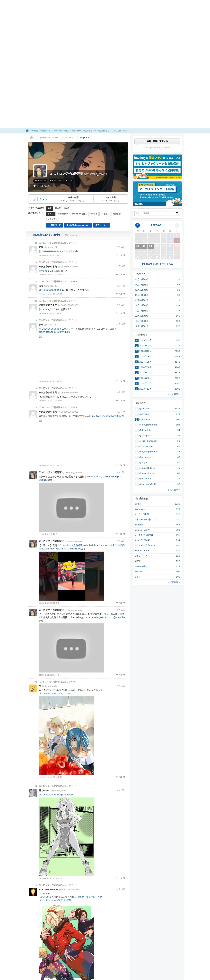
Task: Open the Stats tab
Action: coord(40,199)
